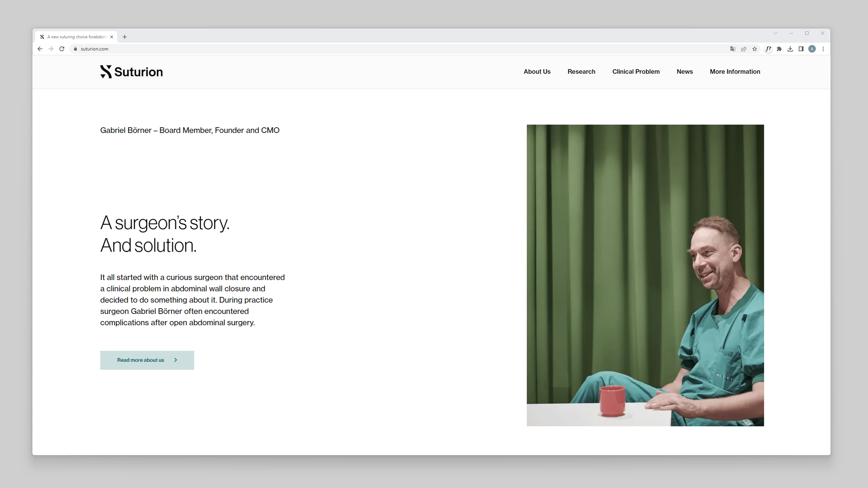Image resolution: width=868 pixels, height=488 pixels.
Task: Open the profile avatar menu
Action: pos(812,49)
